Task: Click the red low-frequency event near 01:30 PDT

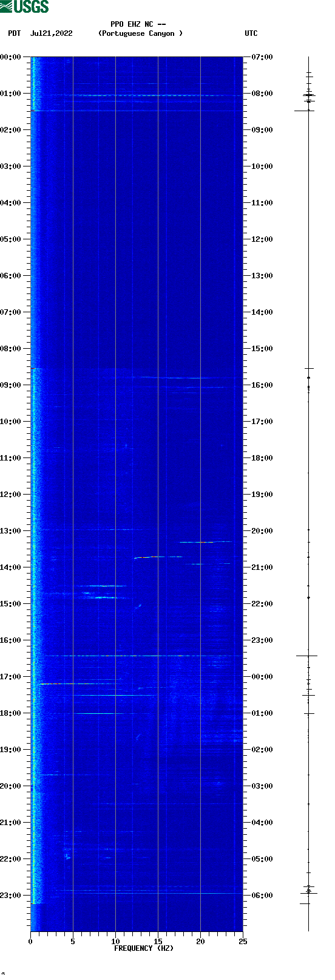Action: pyautogui.click(x=34, y=111)
